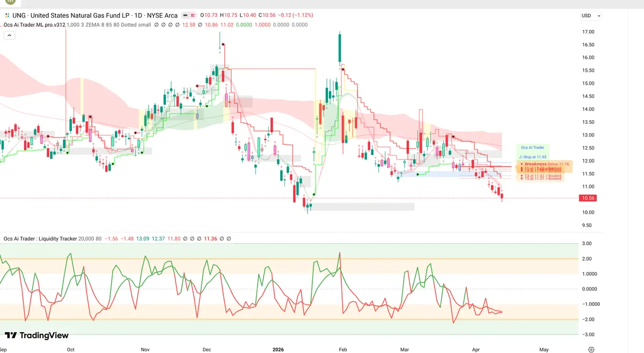Collapse the indicator legend with the chevron button
Screen dimensions: 644x353
tap(9, 35)
